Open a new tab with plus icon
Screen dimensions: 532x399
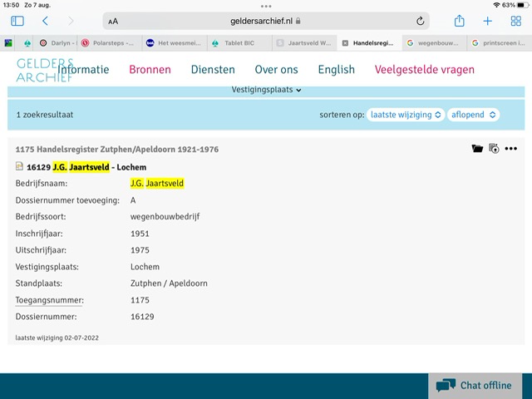(x=487, y=21)
